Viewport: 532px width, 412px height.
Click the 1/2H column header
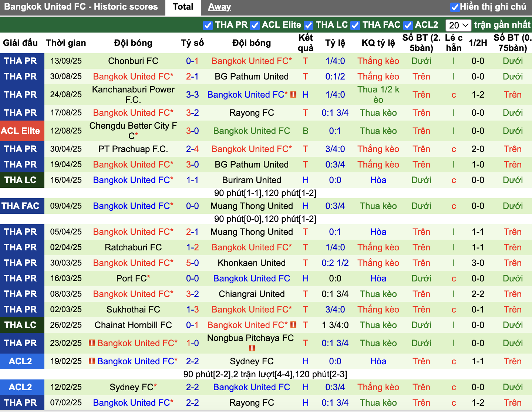coord(478,43)
